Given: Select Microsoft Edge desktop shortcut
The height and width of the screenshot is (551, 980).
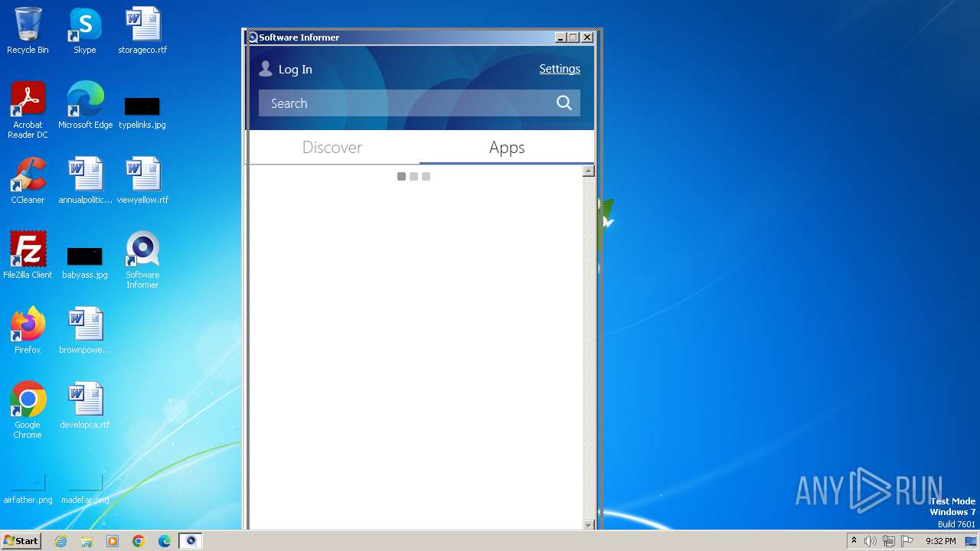Looking at the screenshot, I should [85, 106].
